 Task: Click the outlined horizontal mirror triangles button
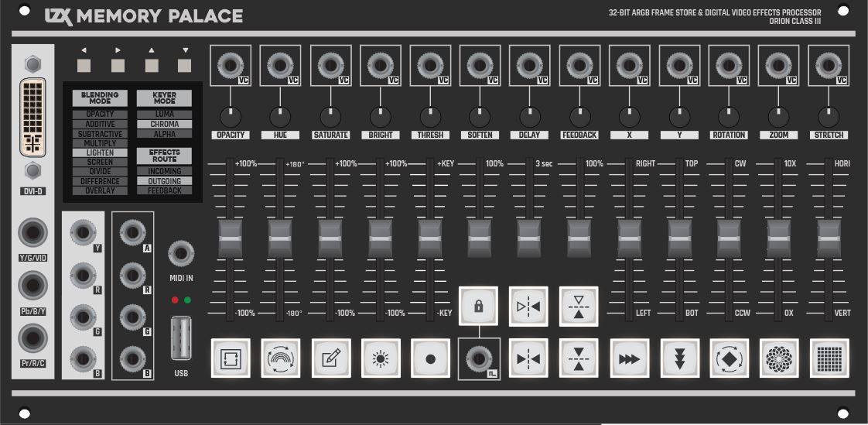coord(528,306)
